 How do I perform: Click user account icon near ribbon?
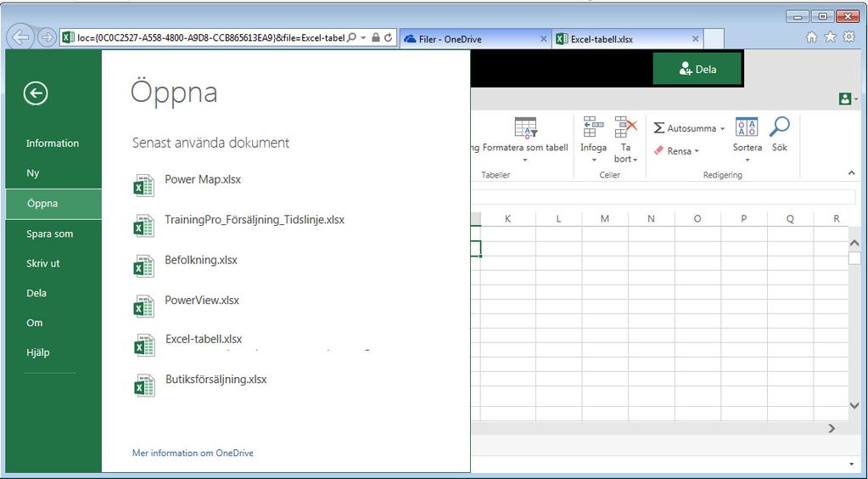coord(845,99)
